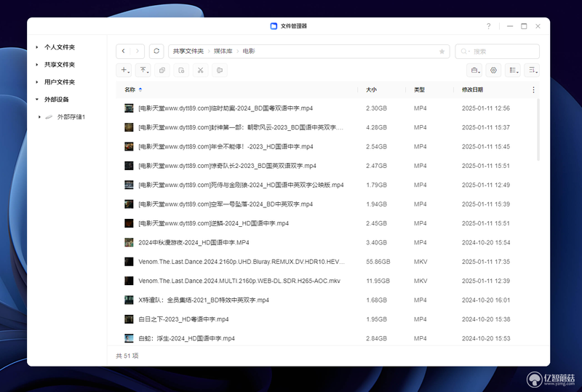Click the 外部存储1 drive icon
This screenshot has height=392, width=582.
click(x=49, y=117)
